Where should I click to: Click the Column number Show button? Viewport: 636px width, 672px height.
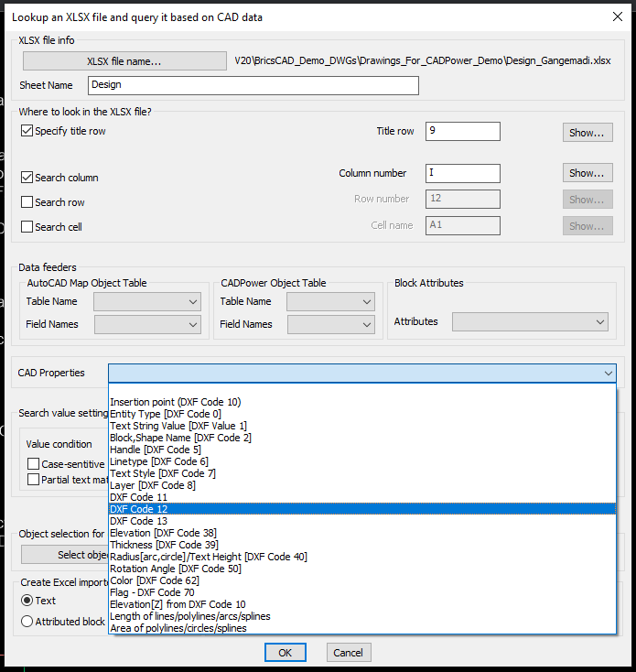point(587,173)
